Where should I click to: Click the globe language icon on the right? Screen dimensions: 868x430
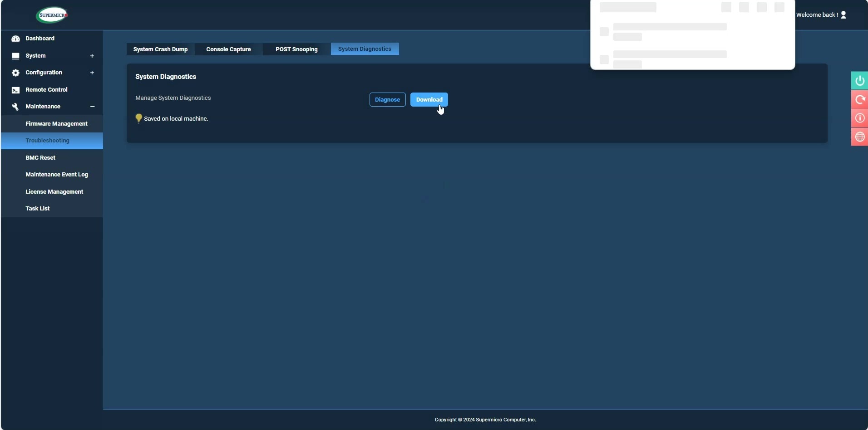pyautogui.click(x=859, y=137)
